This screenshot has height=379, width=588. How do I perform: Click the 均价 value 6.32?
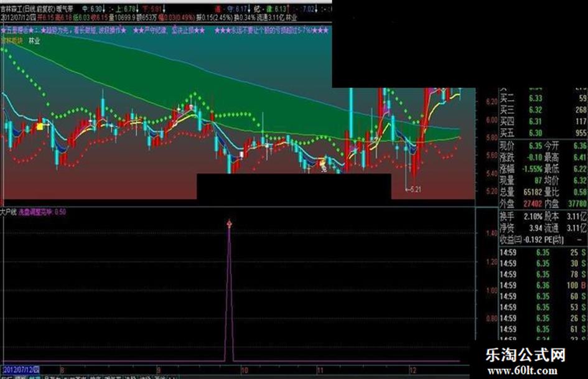coord(580,181)
